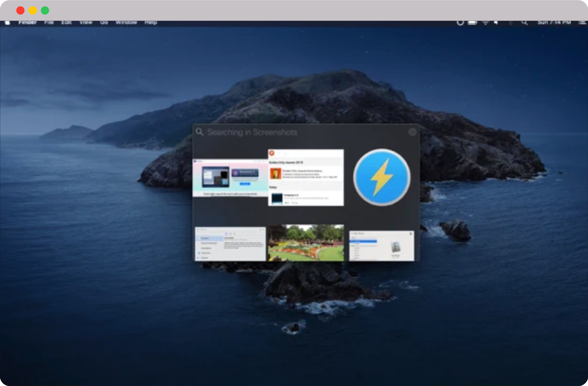Open the Apple menu
The image size is (588, 386).
coord(8,23)
